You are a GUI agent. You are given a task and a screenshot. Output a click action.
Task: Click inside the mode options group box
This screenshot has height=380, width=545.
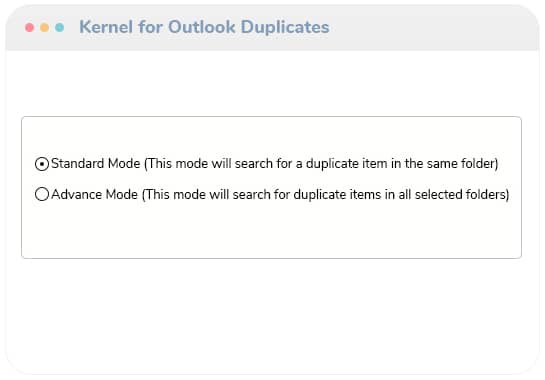pos(271,229)
